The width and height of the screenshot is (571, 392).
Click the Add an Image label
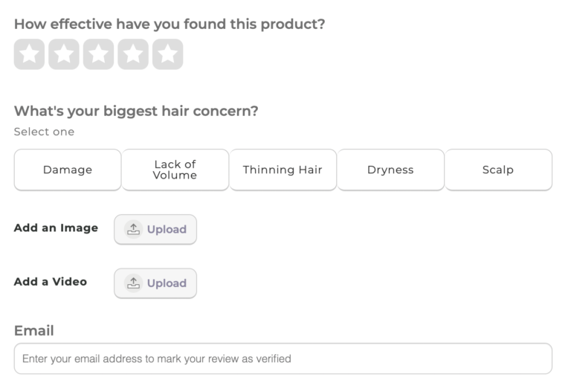tap(56, 228)
